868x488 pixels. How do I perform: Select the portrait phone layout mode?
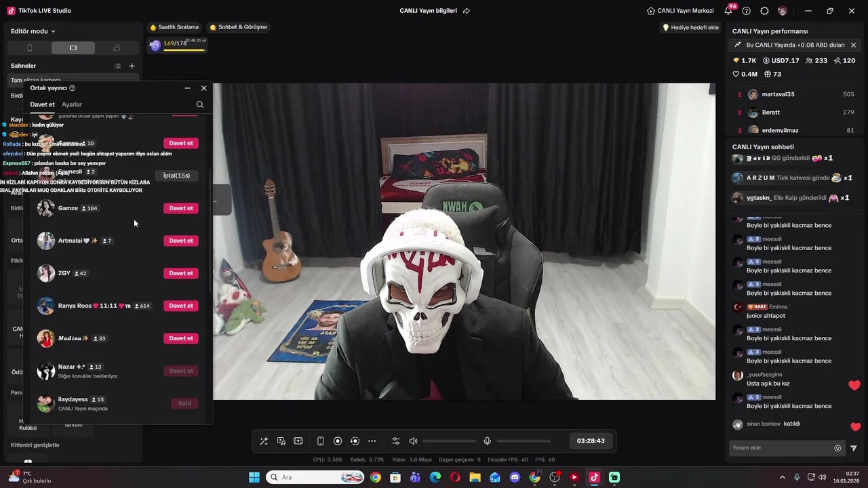[29, 48]
